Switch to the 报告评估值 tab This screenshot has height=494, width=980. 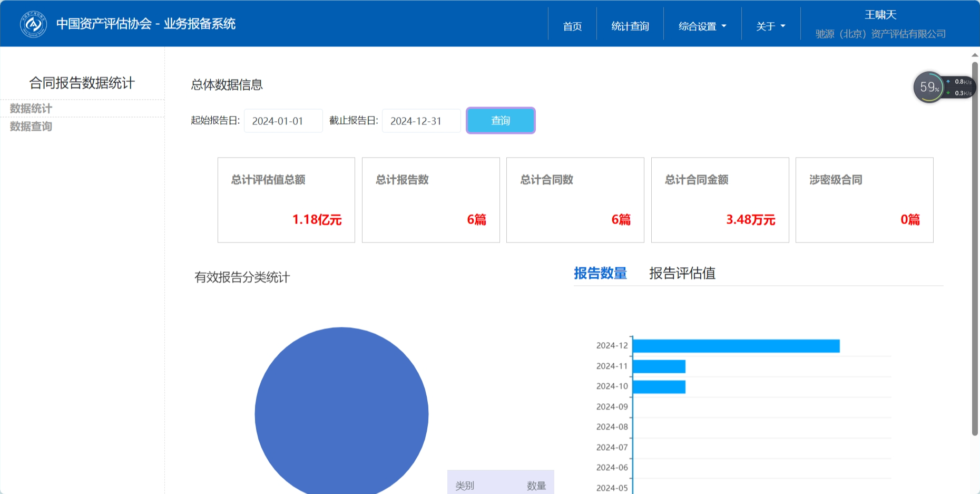pyautogui.click(x=682, y=273)
